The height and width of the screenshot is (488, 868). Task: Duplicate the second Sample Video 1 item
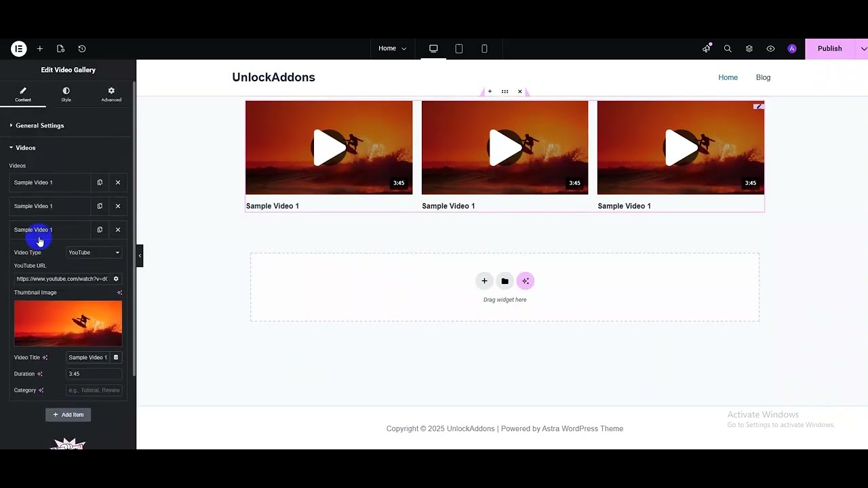pos(100,206)
